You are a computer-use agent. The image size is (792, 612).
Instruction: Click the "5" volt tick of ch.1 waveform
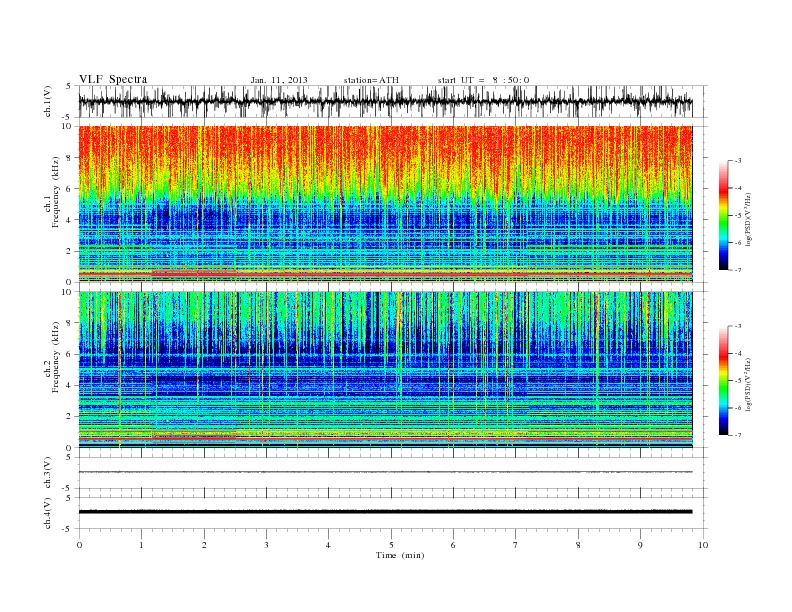click(x=70, y=86)
